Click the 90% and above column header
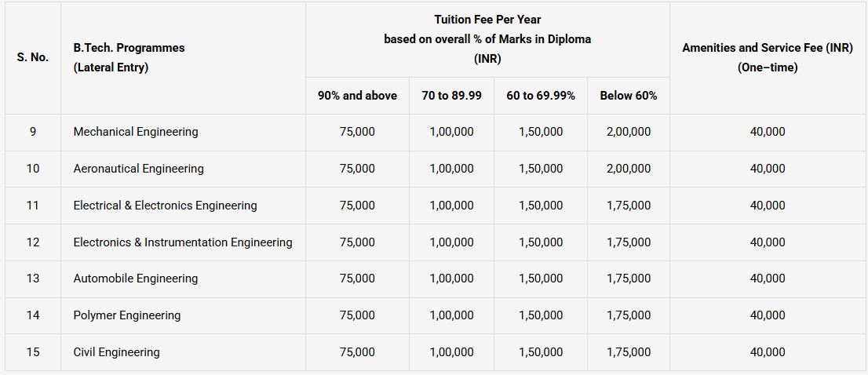Viewport: 868px width, 375px height. [357, 96]
